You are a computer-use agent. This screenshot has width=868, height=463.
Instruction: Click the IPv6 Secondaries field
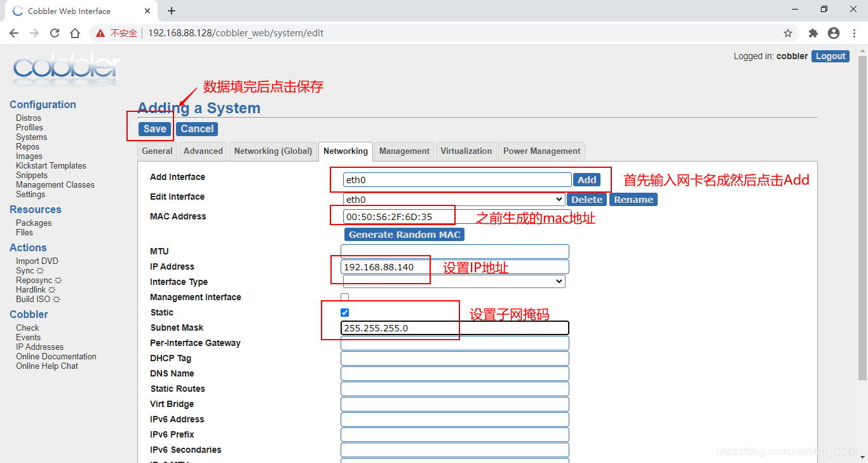click(x=455, y=450)
